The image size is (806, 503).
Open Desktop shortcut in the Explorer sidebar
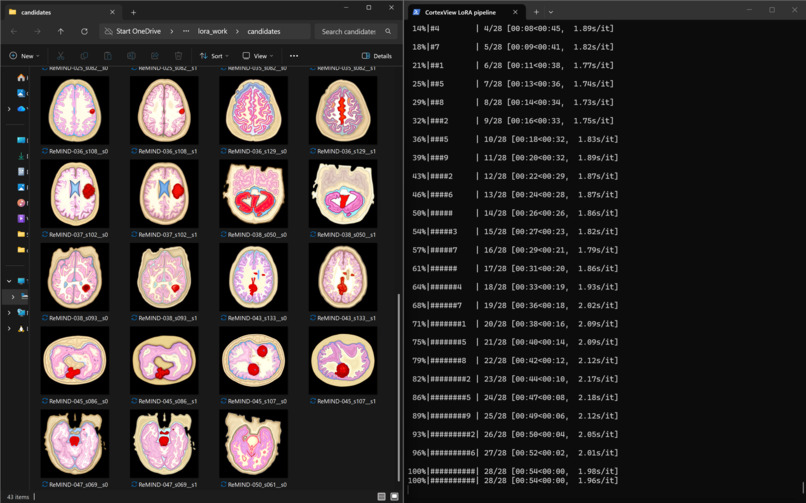(x=21, y=140)
